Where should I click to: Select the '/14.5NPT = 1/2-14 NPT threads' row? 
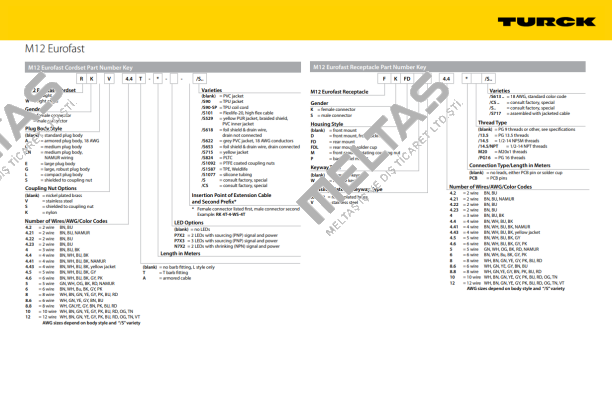(513, 146)
